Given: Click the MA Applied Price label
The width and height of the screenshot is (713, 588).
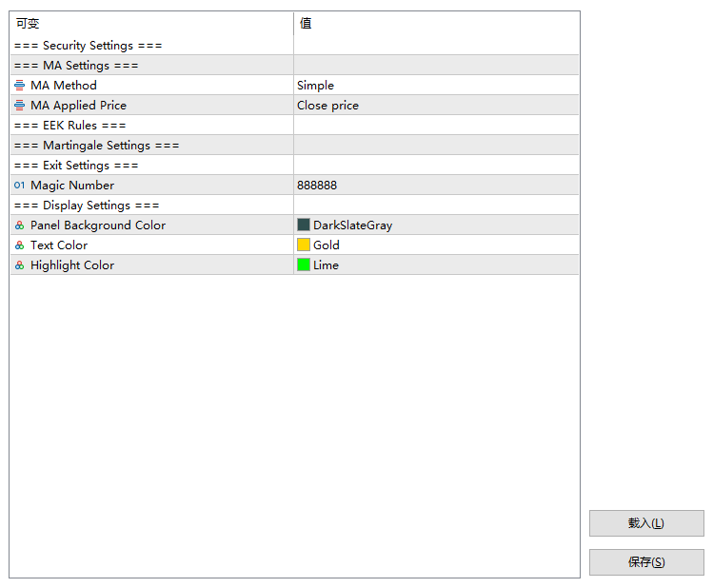Looking at the screenshot, I should point(78,106).
